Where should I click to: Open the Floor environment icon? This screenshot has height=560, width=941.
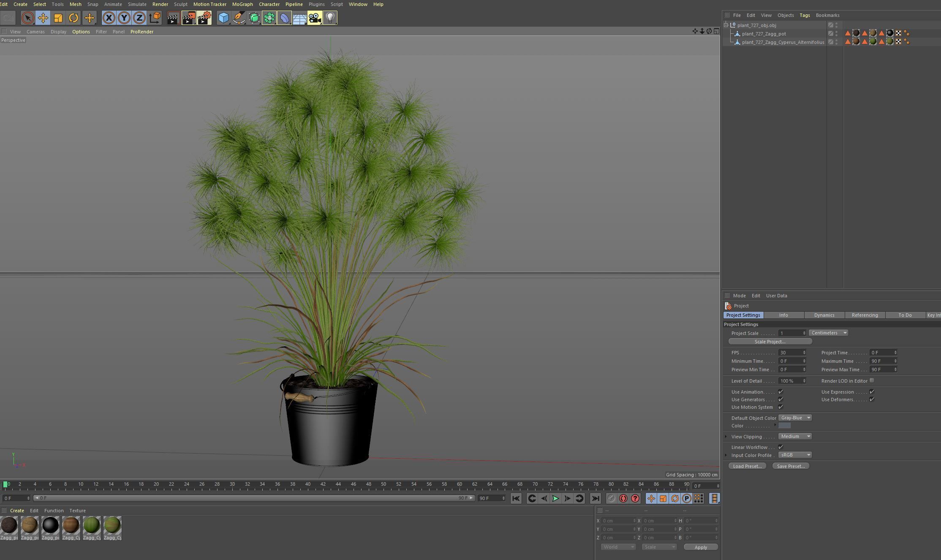299,18
